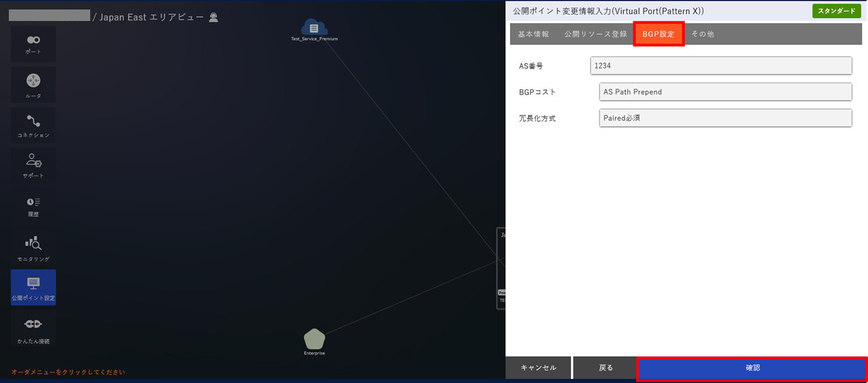
Task: Open the BGPコスト AS Path Prepend field
Action: (726, 92)
